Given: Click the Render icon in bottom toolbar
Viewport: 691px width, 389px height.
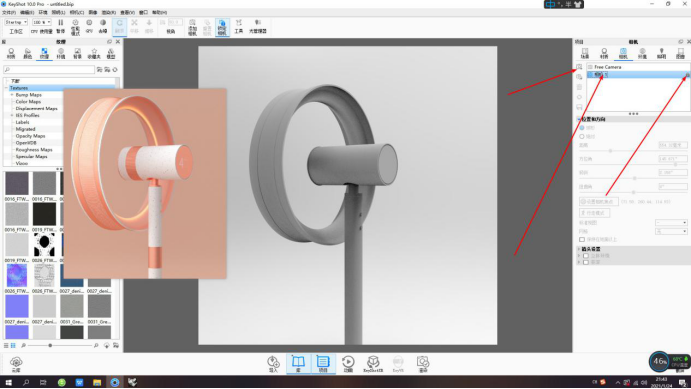Looking at the screenshot, I should (x=423, y=364).
